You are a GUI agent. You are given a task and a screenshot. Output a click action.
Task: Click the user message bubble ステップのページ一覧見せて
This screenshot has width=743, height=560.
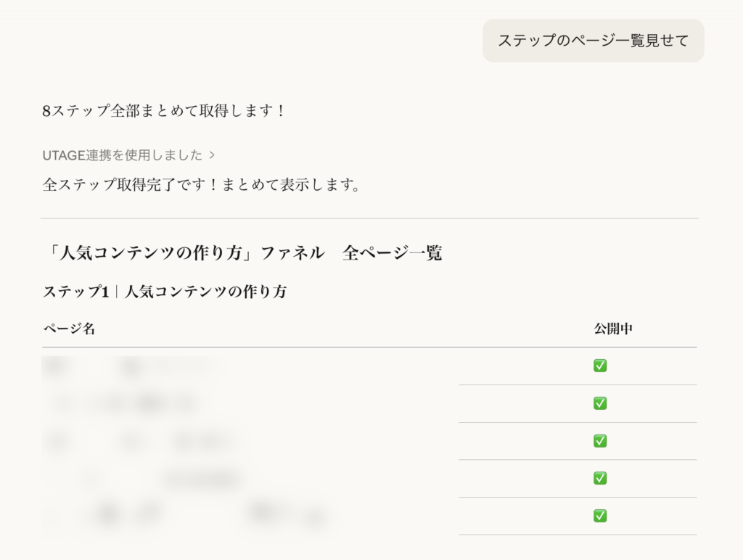(593, 41)
